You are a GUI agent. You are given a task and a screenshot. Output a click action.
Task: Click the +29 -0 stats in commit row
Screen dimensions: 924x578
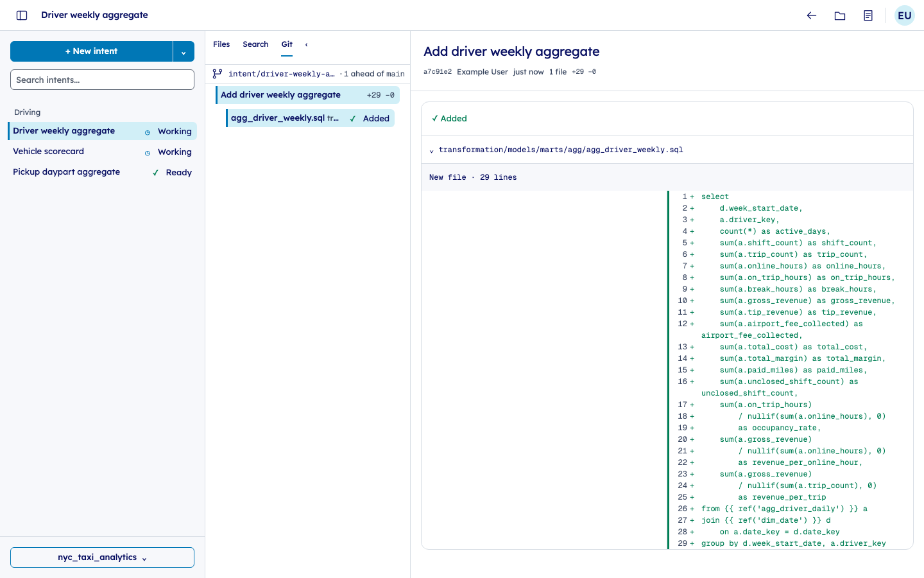(x=381, y=95)
